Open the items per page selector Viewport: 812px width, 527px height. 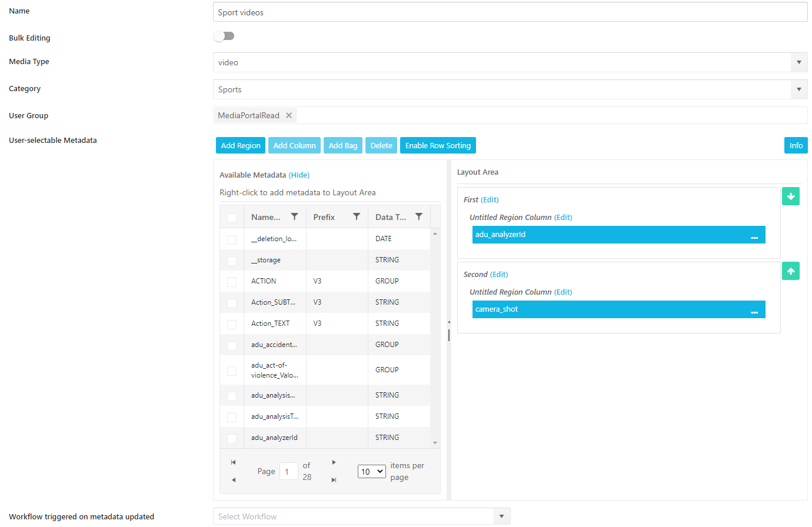tap(371, 472)
